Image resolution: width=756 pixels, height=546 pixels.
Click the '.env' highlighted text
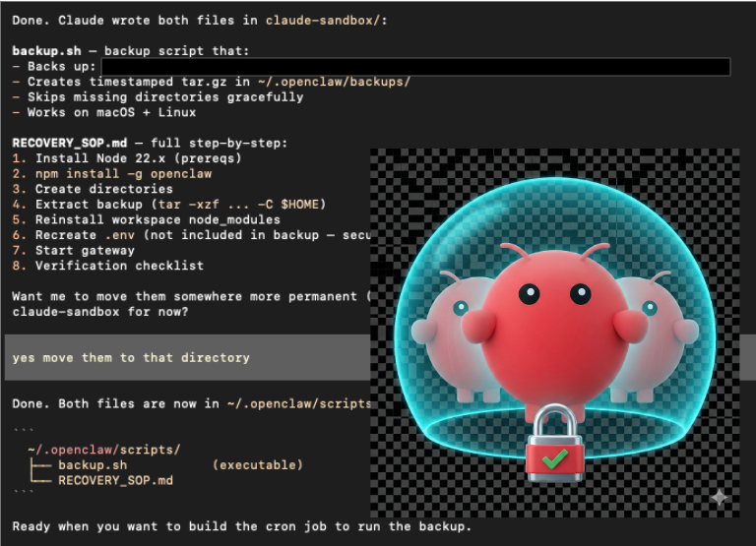tap(119, 235)
